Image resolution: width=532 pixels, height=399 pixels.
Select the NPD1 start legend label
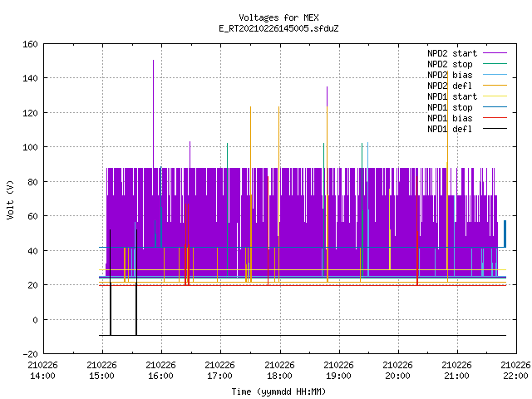452,96
